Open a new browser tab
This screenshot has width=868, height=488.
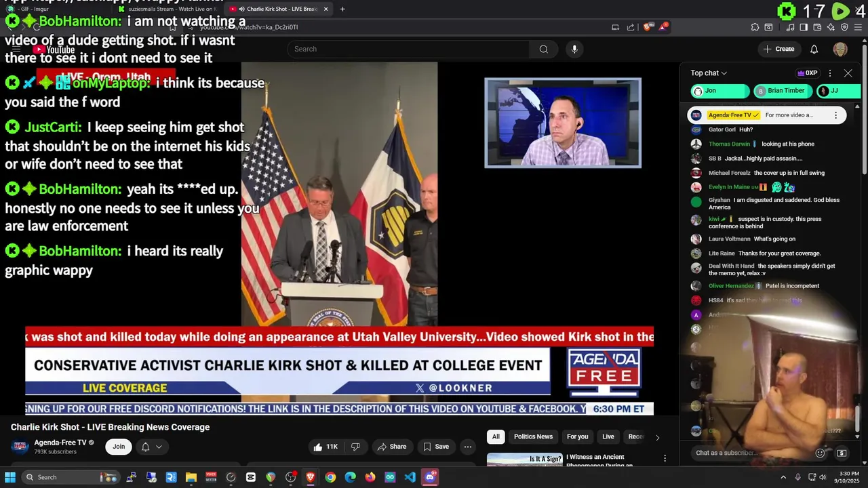342,9
